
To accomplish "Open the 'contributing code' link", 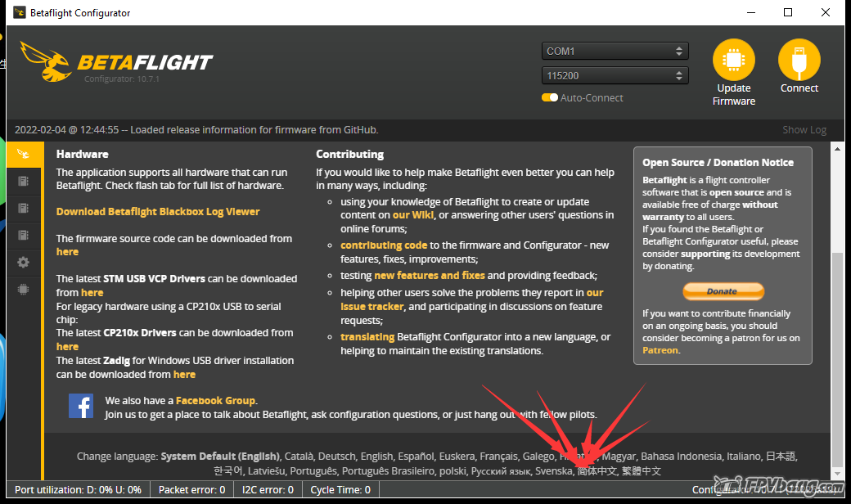I will (384, 245).
